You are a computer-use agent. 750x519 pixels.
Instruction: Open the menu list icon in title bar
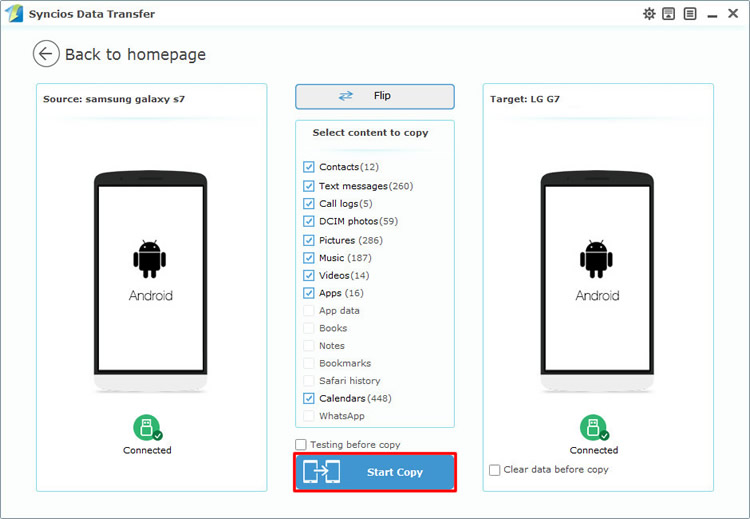(x=690, y=14)
